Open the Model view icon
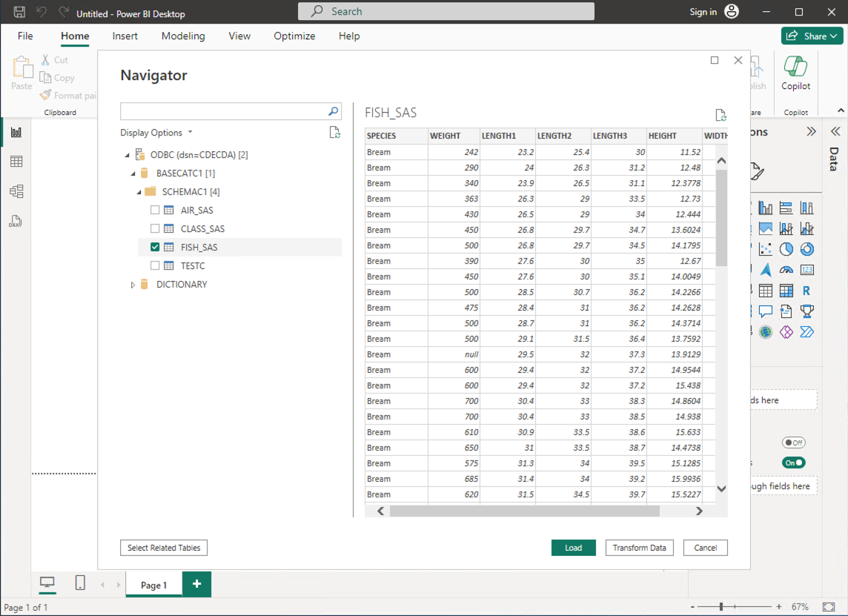This screenshot has height=616, width=848. tap(16, 191)
